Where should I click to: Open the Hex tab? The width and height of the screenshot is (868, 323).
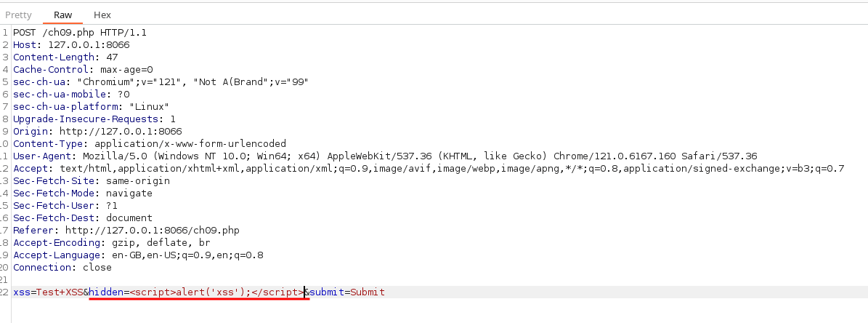102,15
